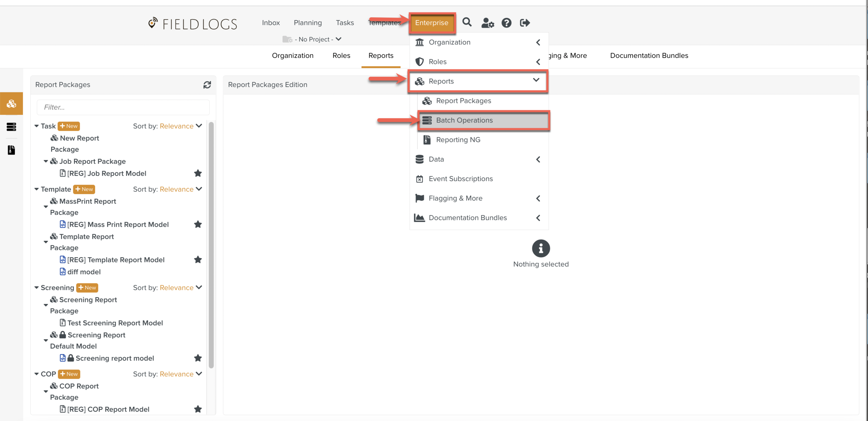Viewport: 868px width, 421px height.
Task: Select Test Screening Report Model item
Action: [x=111, y=323]
